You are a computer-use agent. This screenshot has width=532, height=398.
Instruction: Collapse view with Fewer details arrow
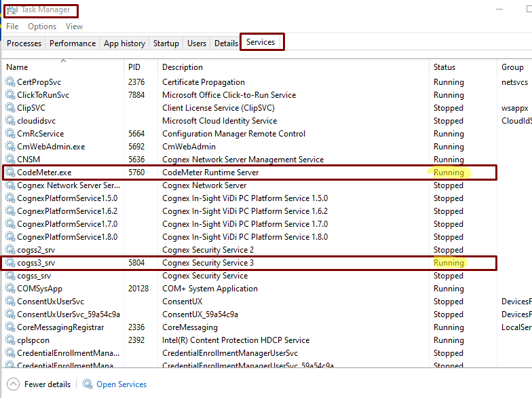click(14, 384)
